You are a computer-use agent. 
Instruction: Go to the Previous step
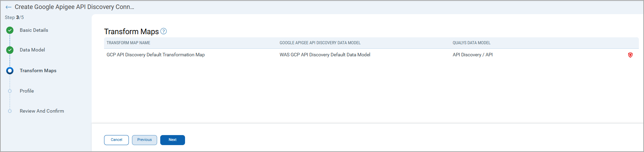(144, 140)
